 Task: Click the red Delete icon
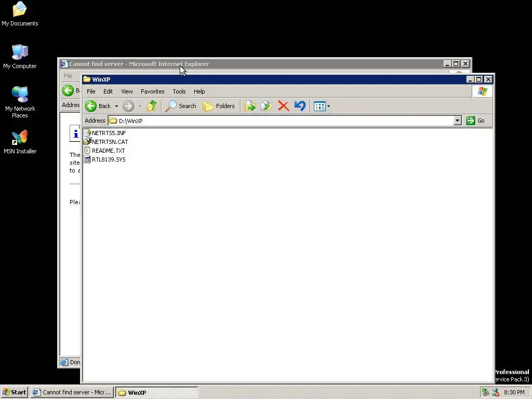tap(283, 106)
